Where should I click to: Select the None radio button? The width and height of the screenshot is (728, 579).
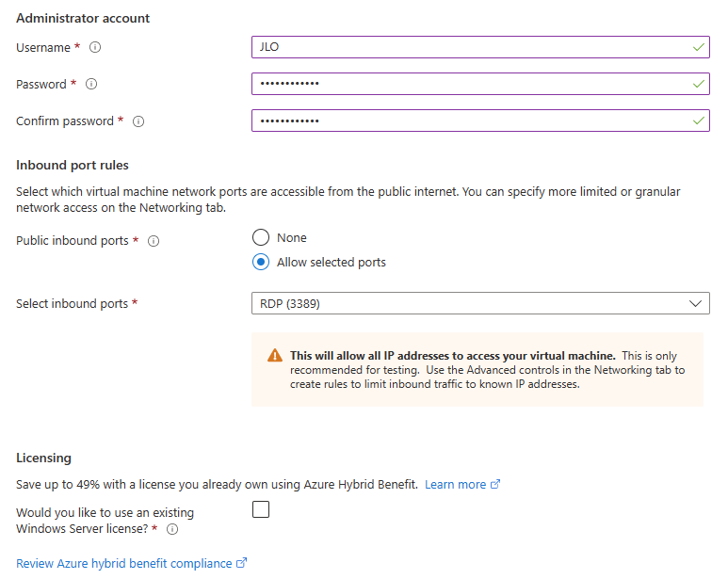261,237
